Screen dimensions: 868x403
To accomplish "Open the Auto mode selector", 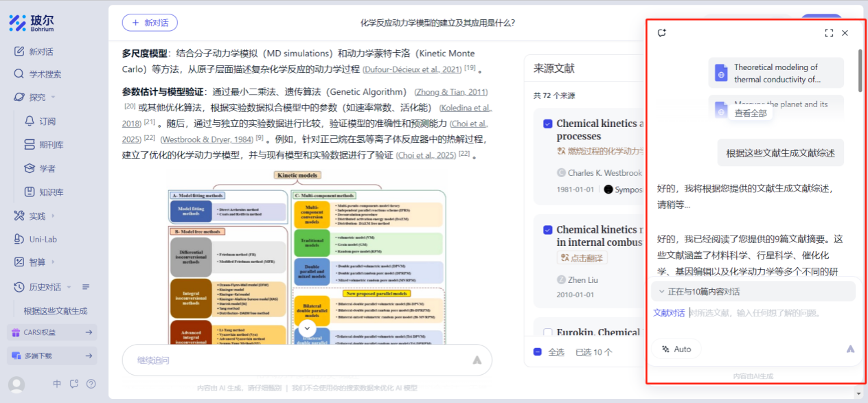I will 676,349.
